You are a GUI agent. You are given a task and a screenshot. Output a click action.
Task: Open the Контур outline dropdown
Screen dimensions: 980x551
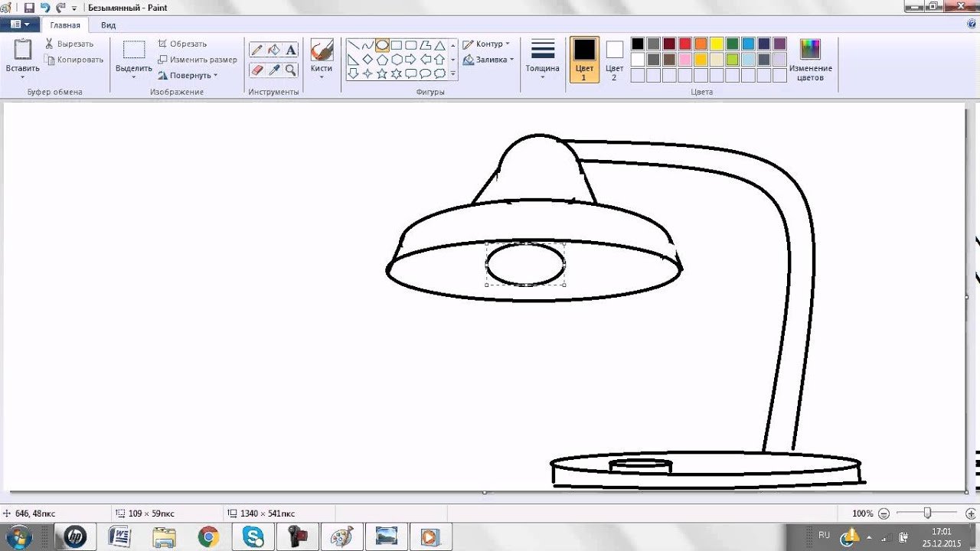pos(487,44)
